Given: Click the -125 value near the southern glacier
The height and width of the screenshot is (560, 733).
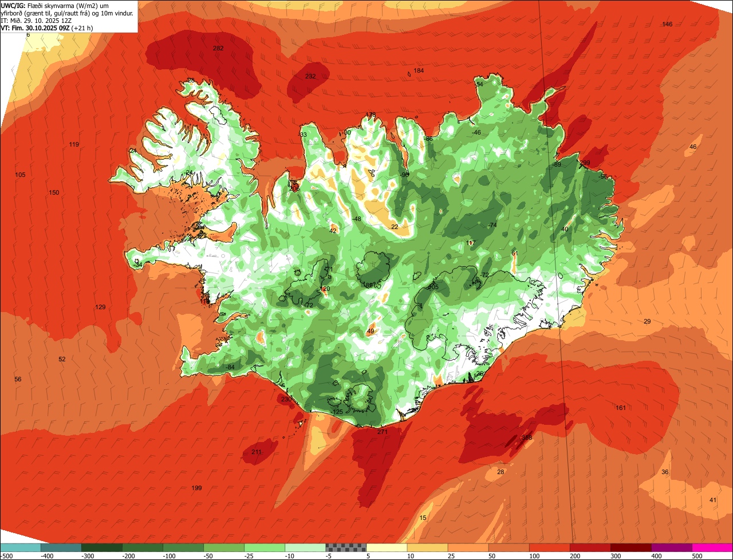Looking at the screenshot, I should pyautogui.click(x=337, y=412).
